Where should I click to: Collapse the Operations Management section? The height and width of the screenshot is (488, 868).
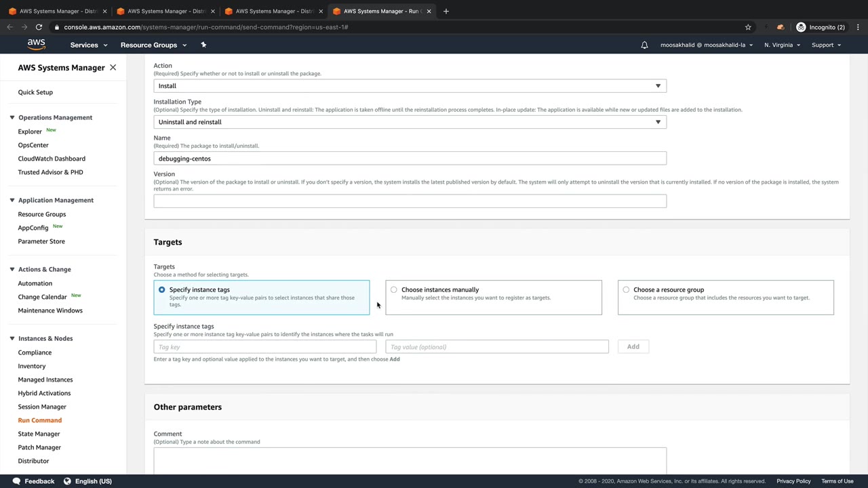pyautogui.click(x=12, y=117)
